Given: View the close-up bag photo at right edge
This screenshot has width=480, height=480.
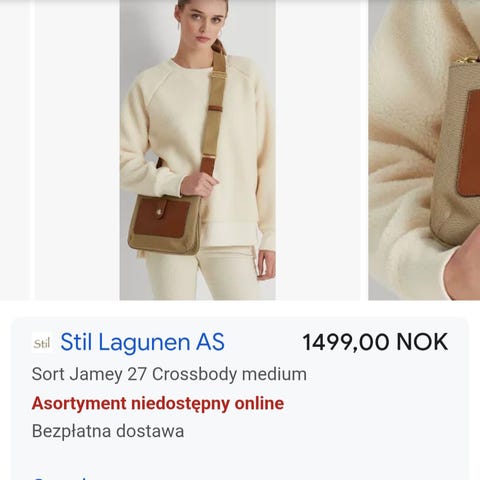Looking at the screenshot, I should 424,150.
